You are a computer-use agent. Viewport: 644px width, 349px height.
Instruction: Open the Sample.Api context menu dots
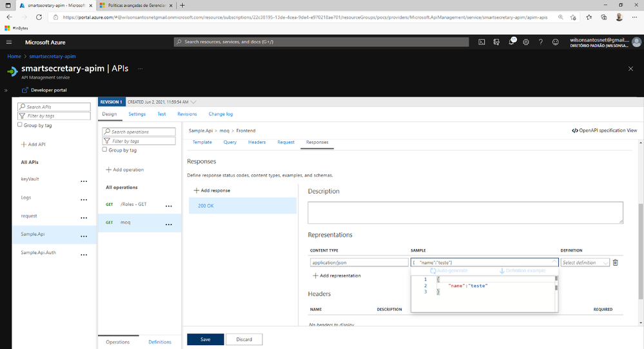(x=84, y=236)
